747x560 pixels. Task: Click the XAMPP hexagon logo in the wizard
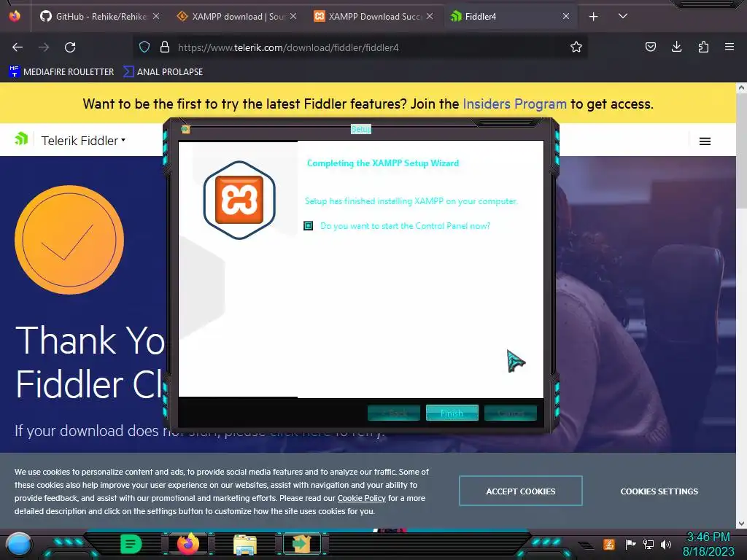click(239, 200)
